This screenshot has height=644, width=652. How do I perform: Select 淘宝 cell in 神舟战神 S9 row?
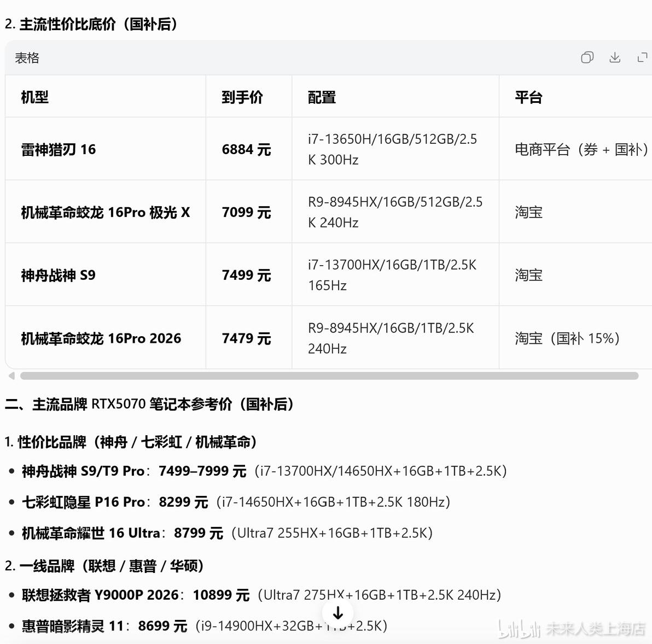click(575, 274)
